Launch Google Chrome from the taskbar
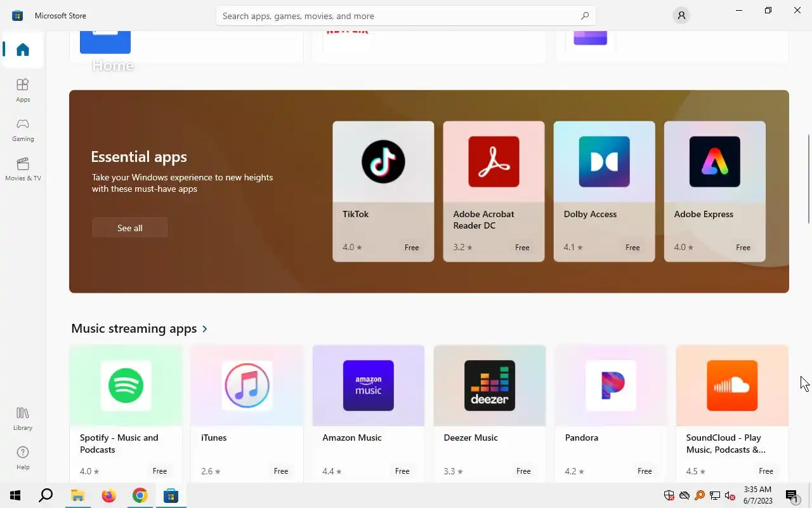This screenshot has height=508, width=812. 140,495
